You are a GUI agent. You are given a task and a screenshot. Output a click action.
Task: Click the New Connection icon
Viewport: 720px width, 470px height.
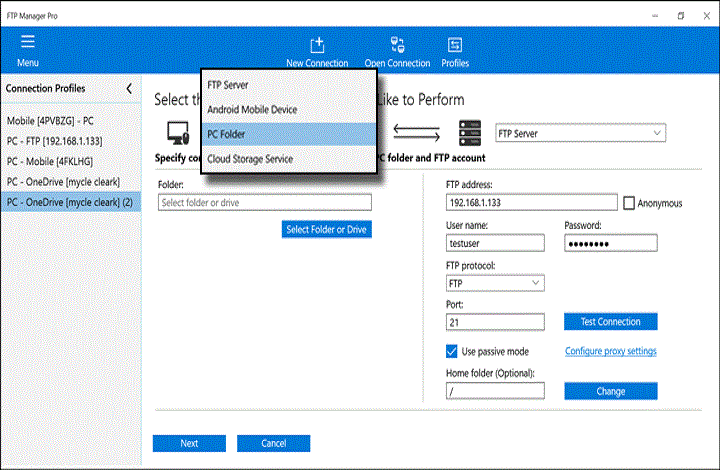[317, 45]
